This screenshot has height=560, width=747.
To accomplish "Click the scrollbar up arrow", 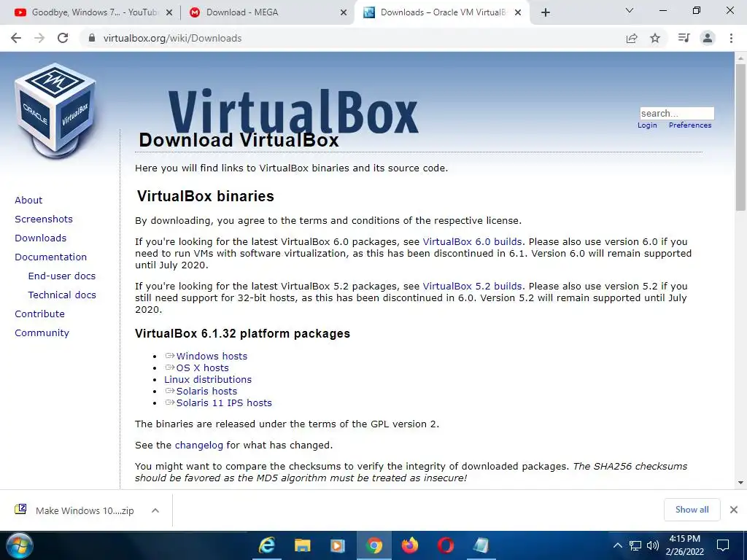I will [x=740, y=58].
